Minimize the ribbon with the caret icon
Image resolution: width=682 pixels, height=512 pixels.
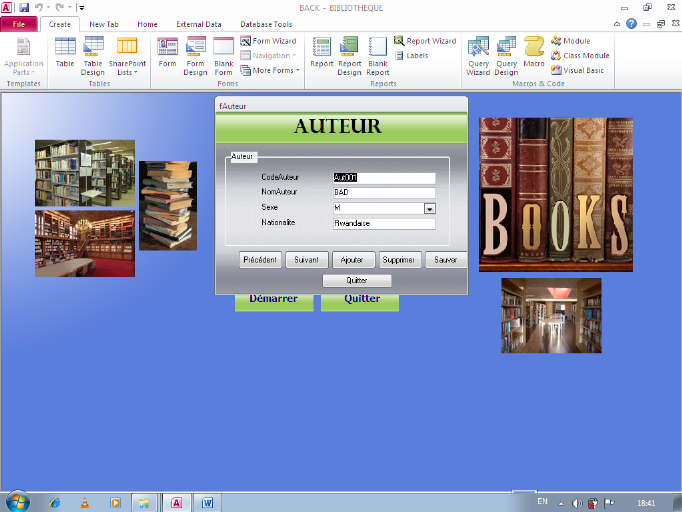click(617, 24)
